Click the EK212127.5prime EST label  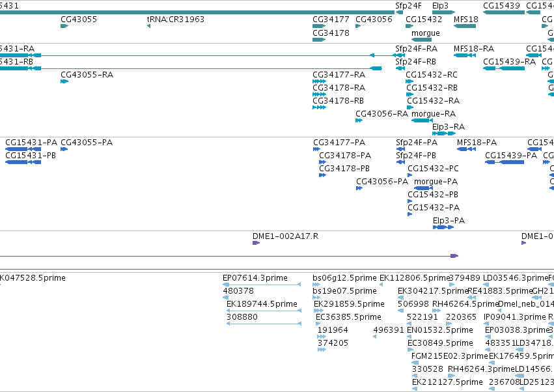coord(447,382)
